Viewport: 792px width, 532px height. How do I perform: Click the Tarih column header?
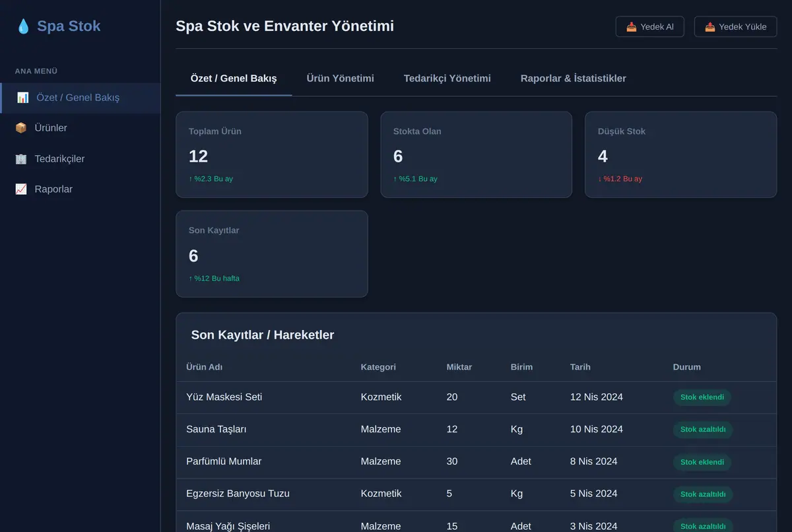(580, 367)
